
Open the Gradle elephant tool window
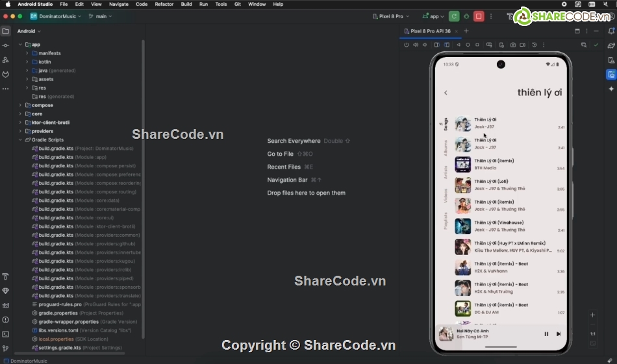click(x=611, y=45)
